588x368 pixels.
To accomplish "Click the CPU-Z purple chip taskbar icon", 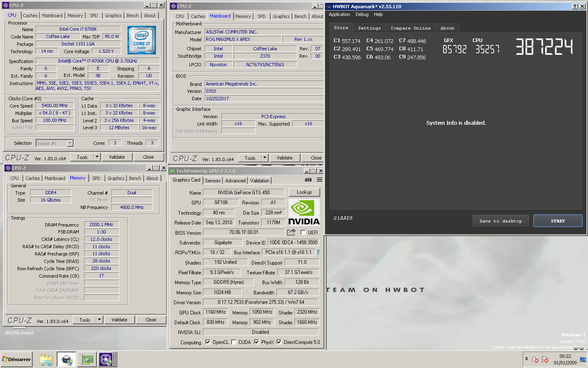I will 106,360.
